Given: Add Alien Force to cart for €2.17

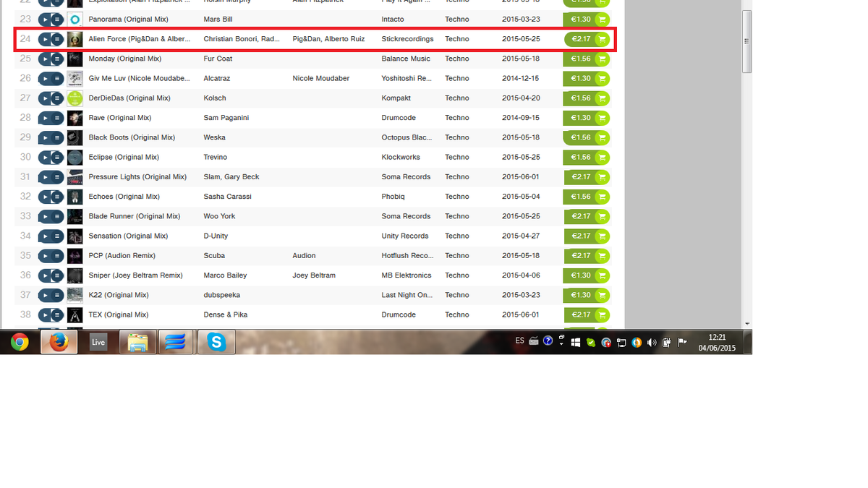Looking at the screenshot, I should click(x=587, y=39).
